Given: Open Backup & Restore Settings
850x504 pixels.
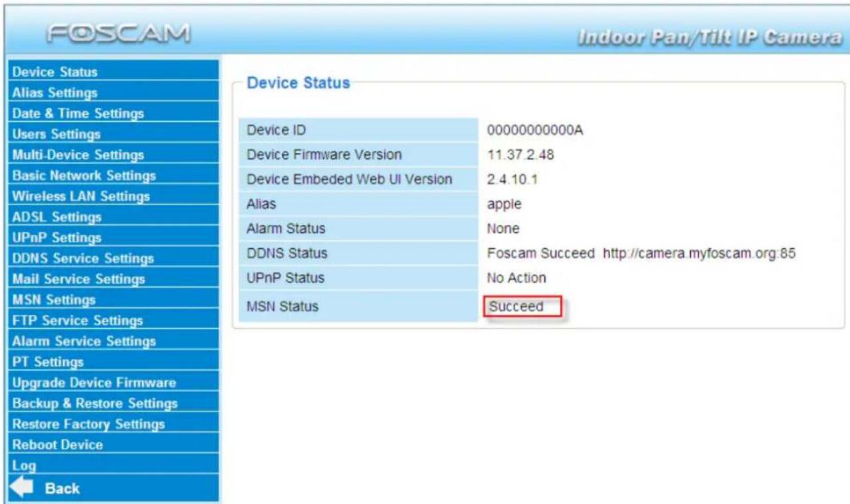Looking at the screenshot, I should 95,403.
